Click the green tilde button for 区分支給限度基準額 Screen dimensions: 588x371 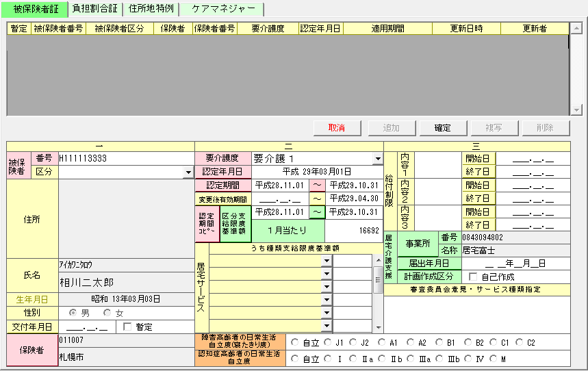[x=318, y=212]
